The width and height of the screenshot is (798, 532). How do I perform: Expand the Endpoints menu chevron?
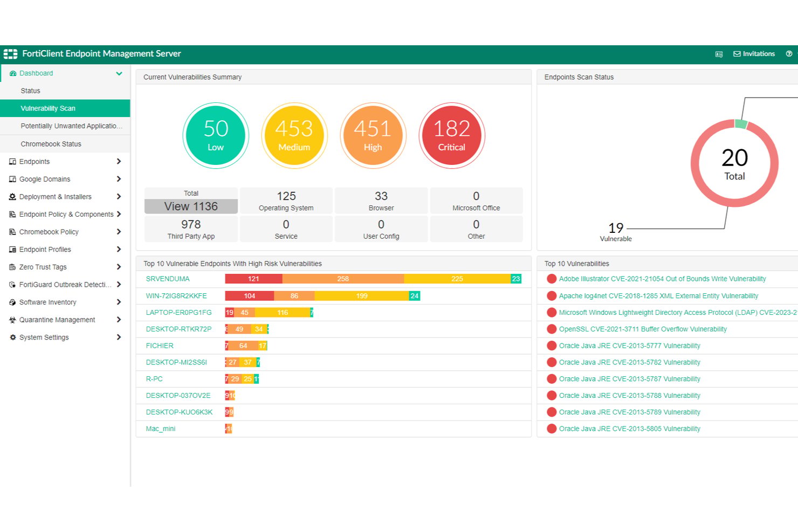coord(119,162)
